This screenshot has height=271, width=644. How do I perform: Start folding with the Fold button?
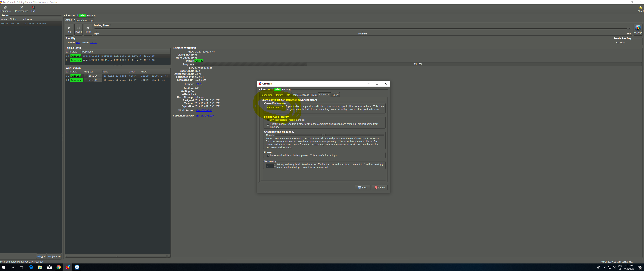pos(69,29)
